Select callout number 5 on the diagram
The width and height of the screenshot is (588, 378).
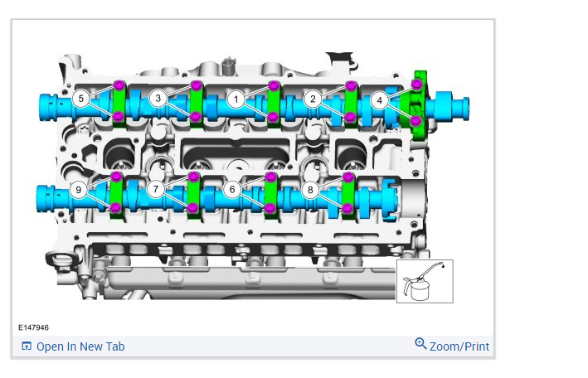click(x=80, y=99)
